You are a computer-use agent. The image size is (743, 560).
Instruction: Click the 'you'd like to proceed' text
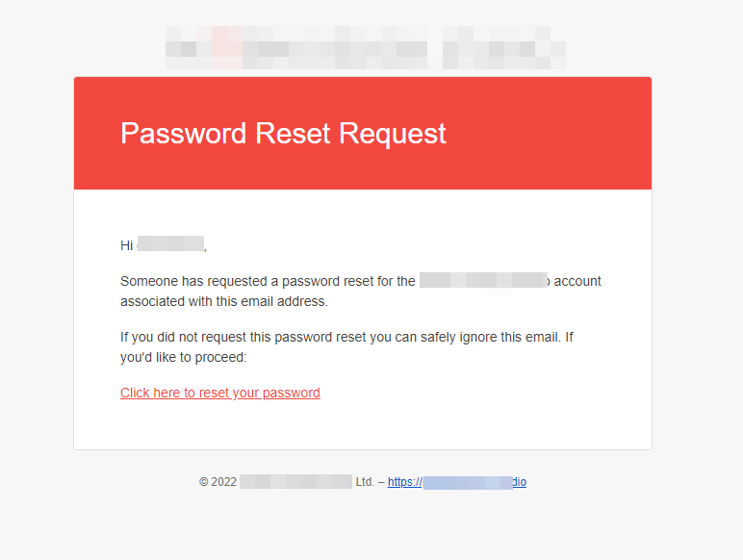point(184,357)
